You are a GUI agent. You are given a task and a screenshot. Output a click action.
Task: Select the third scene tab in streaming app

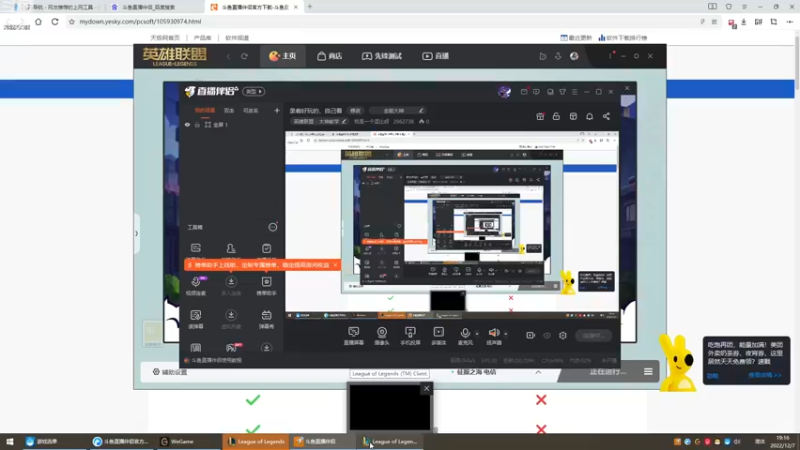coord(251,110)
